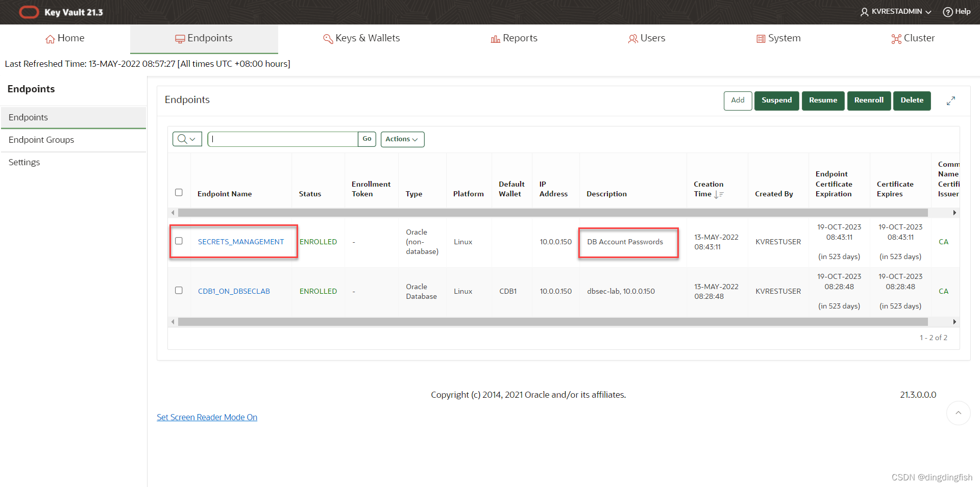The height and width of the screenshot is (487, 980).
Task: Click the Type column header
Action: (414, 194)
